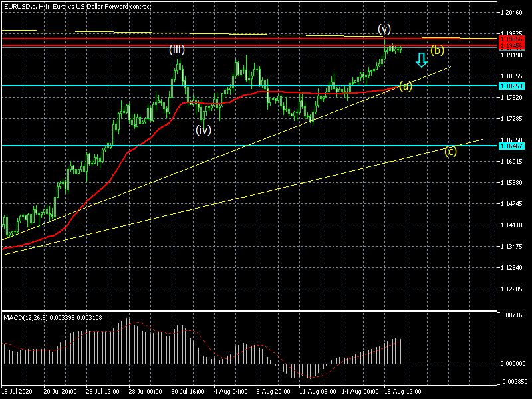Click the cyan 1.18253 price tag
This screenshot has height=399, width=532.
tap(511, 86)
